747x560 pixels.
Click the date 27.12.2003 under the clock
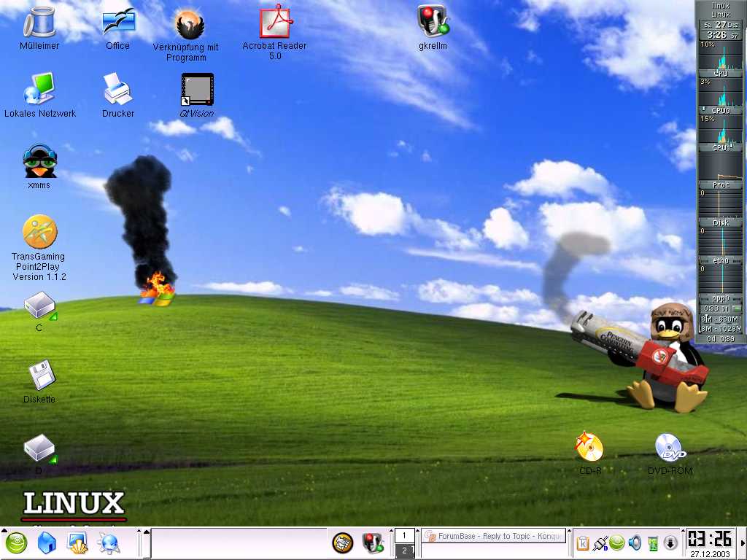click(x=710, y=554)
